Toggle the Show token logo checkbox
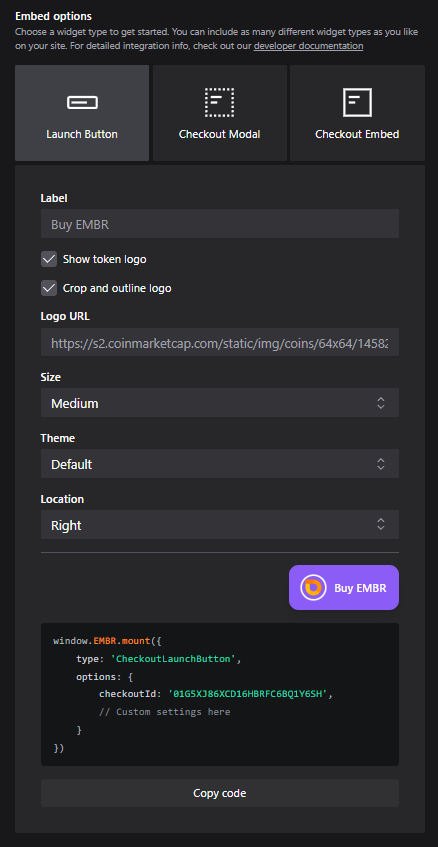Screen dimensions: 438x847 click(x=49, y=259)
